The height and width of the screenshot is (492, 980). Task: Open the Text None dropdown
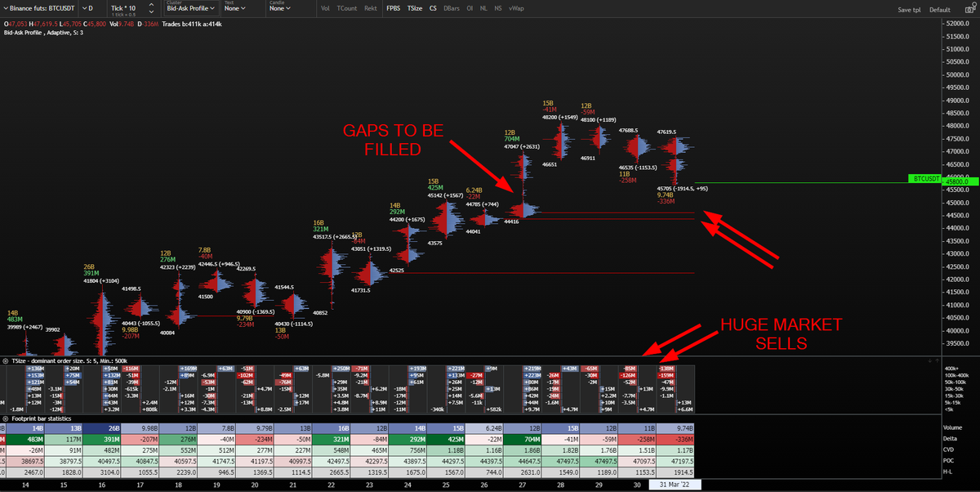[236, 8]
